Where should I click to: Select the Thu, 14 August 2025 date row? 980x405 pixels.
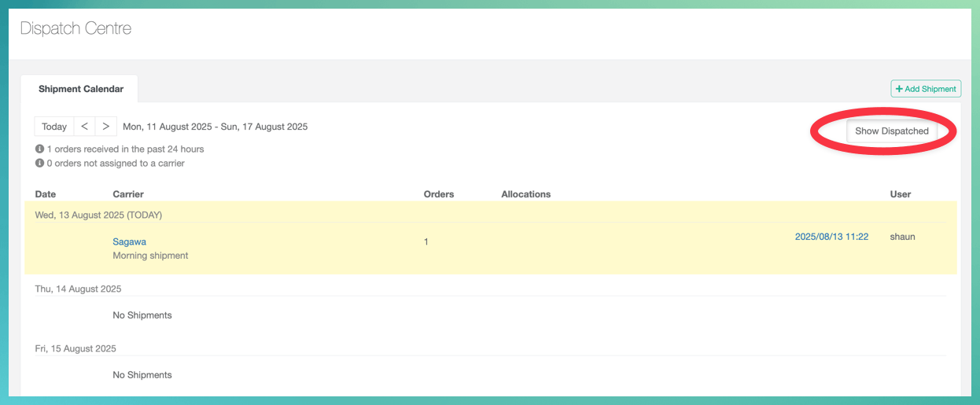click(x=78, y=289)
